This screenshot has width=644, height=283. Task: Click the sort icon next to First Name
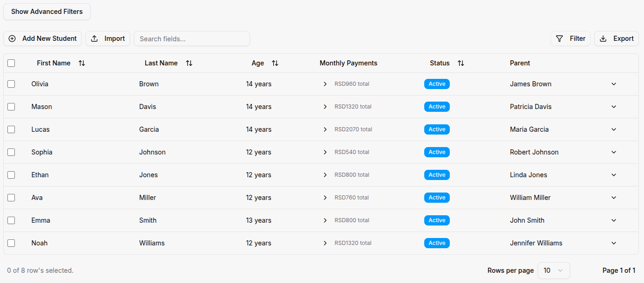82,63
